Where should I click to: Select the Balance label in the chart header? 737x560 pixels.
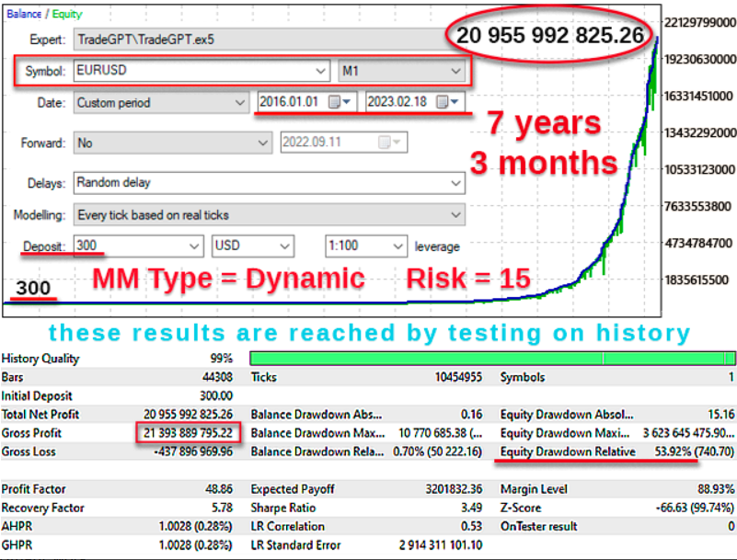coord(22,14)
